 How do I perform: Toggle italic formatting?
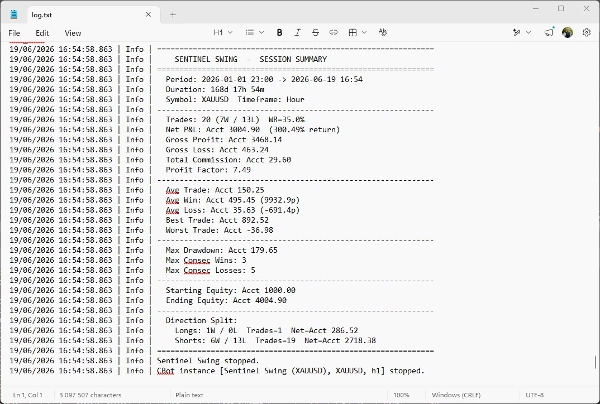click(297, 33)
